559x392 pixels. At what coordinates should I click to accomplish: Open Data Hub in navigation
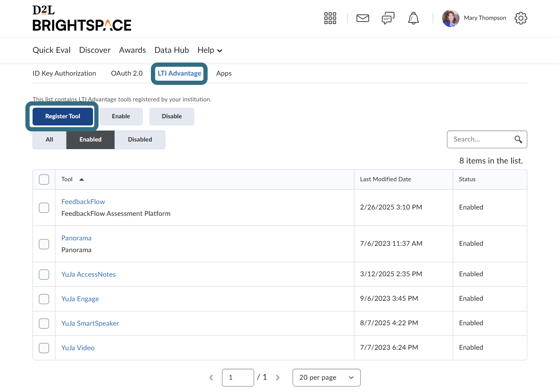[172, 50]
